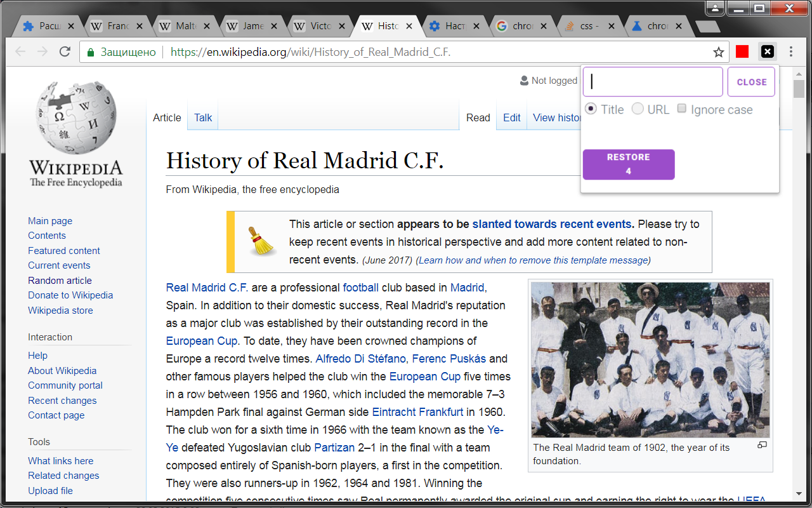Viewport: 812px width, 508px height.
Task: Click the CLOSE button in the popup
Action: tap(751, 82)
